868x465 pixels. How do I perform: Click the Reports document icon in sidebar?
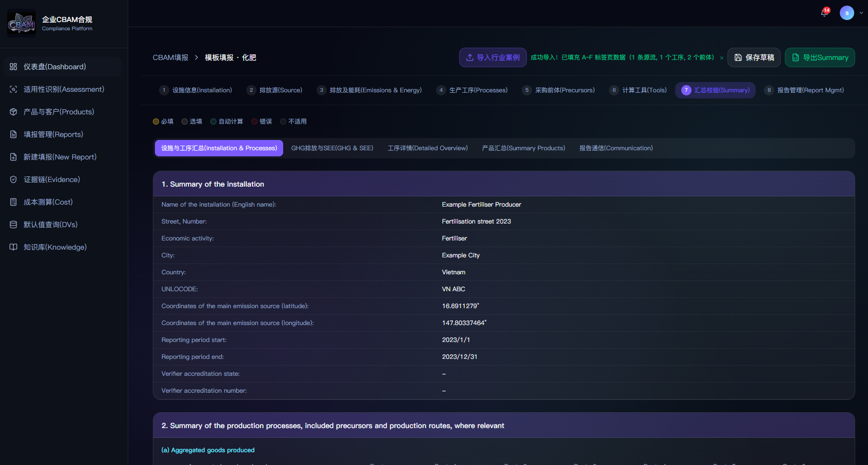pos(13,134)
